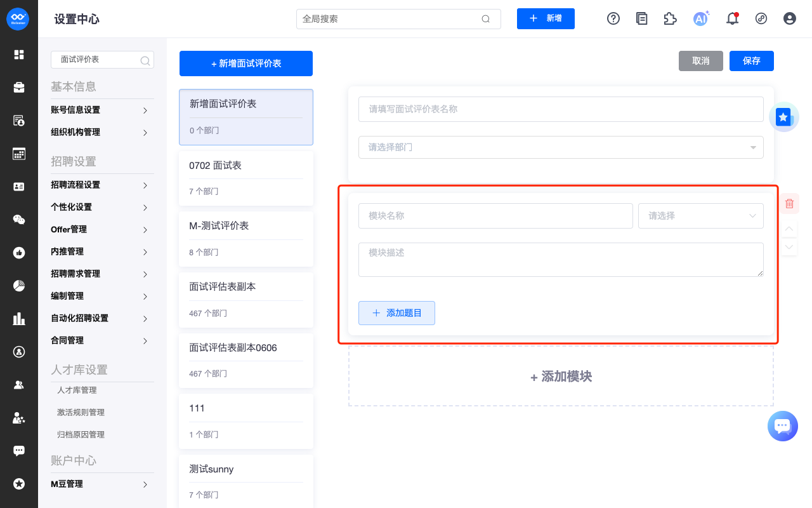Click the 保存 button

click(x=752, y=61)
